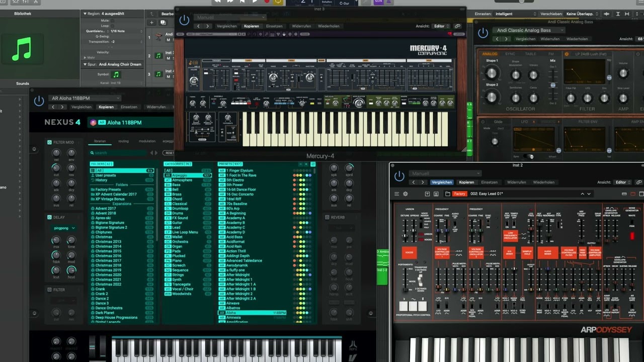Switch to Nexus librarian tab
The image size is (644, 362).
[x=100, y=141]
